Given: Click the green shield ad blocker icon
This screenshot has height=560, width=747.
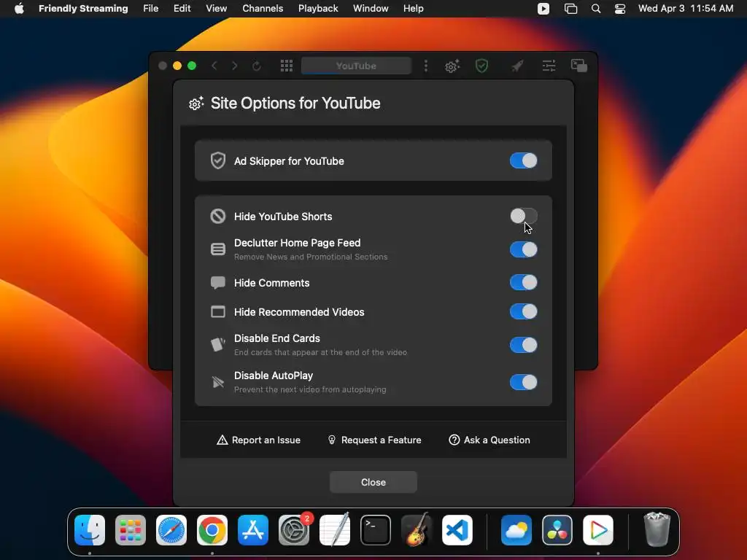Looking at the screenshot, I should pyautogui.click(x=481, y=66).
